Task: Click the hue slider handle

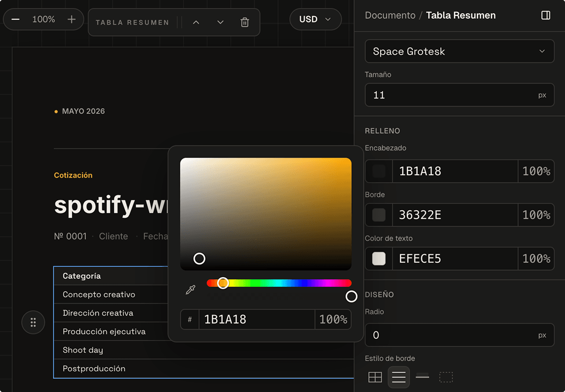Action: click(x=223, y=283)
